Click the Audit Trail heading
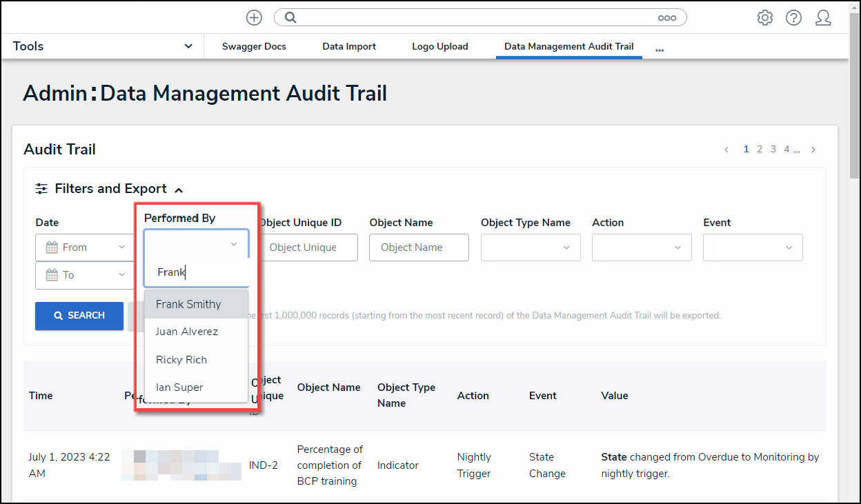Screen dimensions: 861x504 59,150
